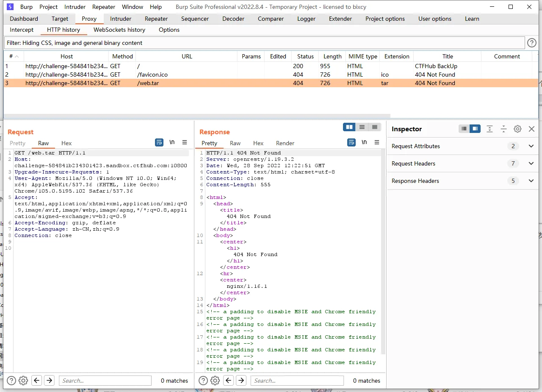Click the Request search input field

click(105, 381)
